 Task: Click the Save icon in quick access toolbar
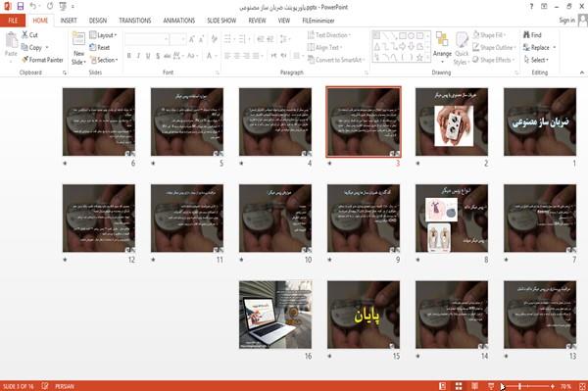pos(21,6)
